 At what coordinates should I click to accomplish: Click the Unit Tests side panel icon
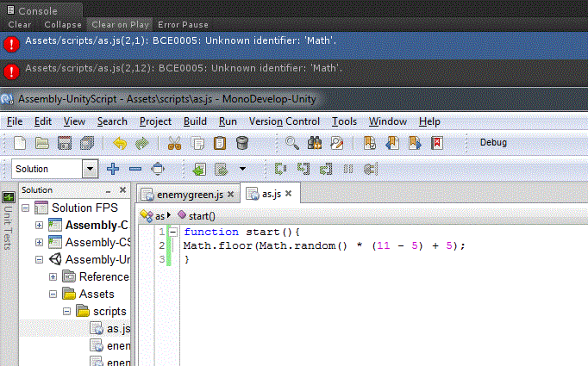click(9, 197)
